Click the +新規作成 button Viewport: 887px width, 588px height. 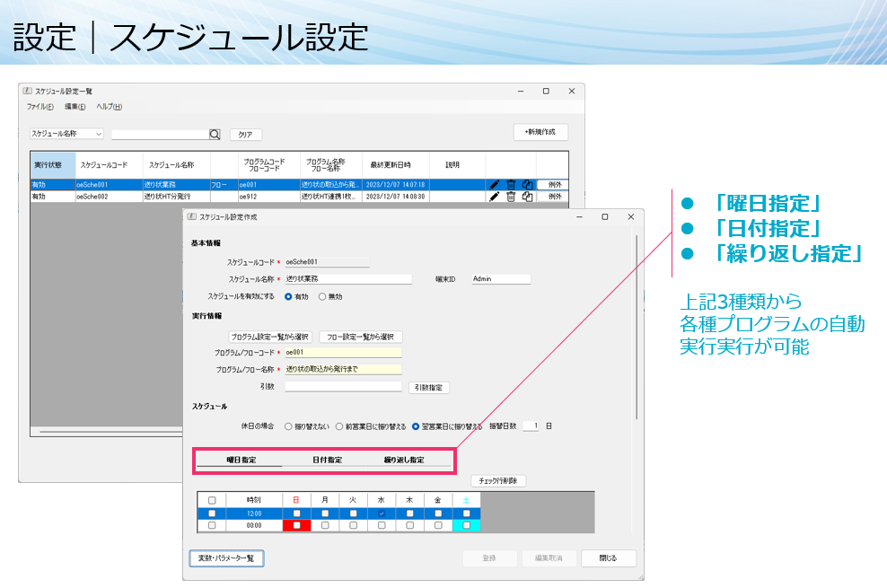(x=540, y=132)
